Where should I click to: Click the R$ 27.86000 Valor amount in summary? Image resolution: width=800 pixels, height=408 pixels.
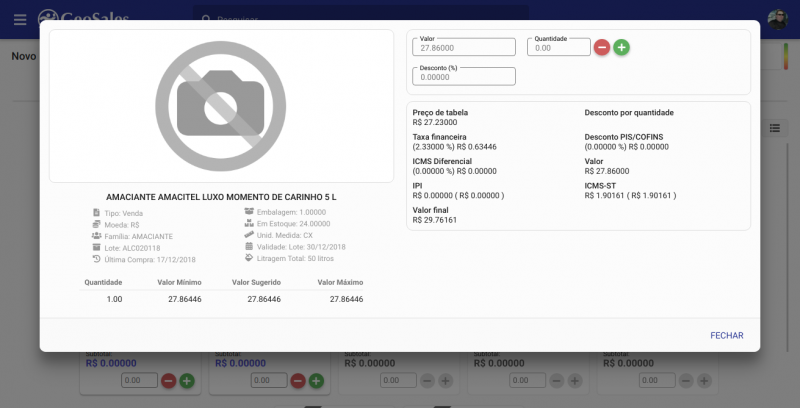(x=607, y=171)
